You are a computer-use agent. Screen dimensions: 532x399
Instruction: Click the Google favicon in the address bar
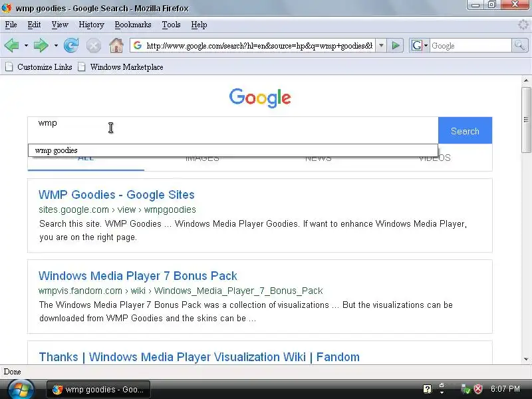(x=138, y=45)
